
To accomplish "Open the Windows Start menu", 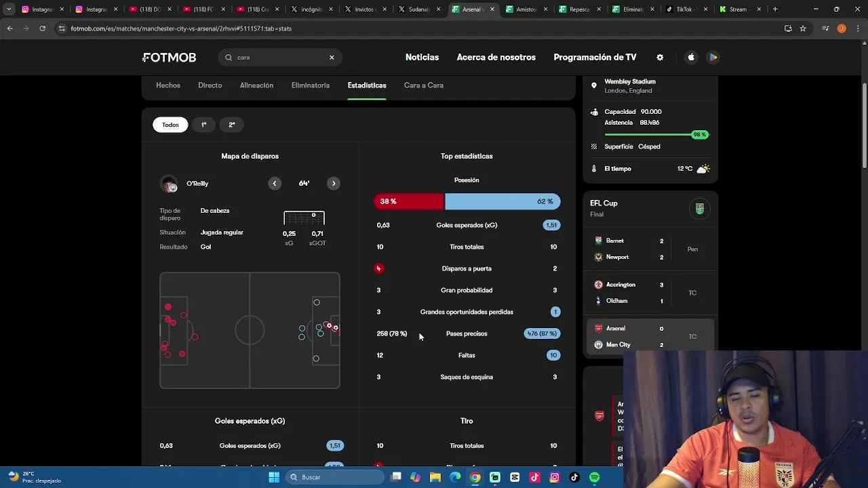I will tap(274, 477).
